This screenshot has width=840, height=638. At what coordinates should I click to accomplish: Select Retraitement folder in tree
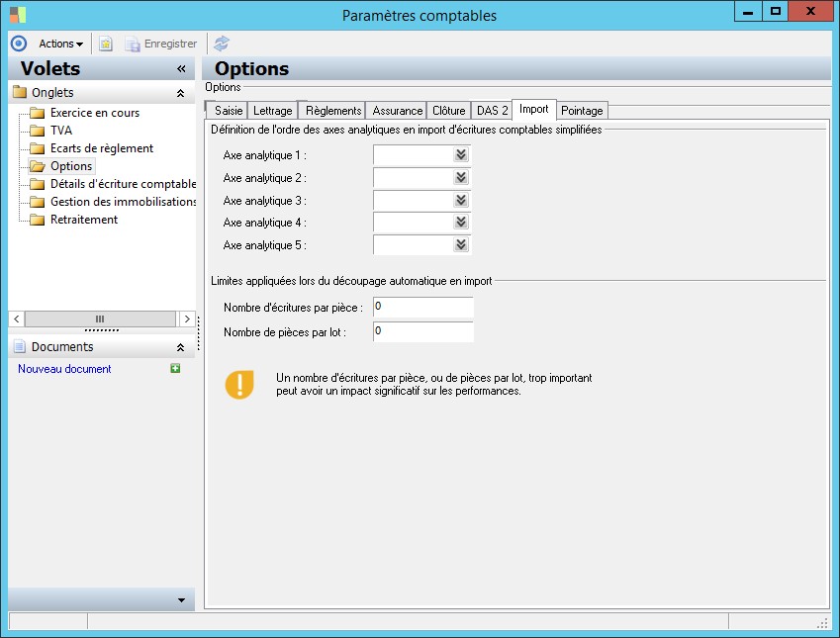84,220
